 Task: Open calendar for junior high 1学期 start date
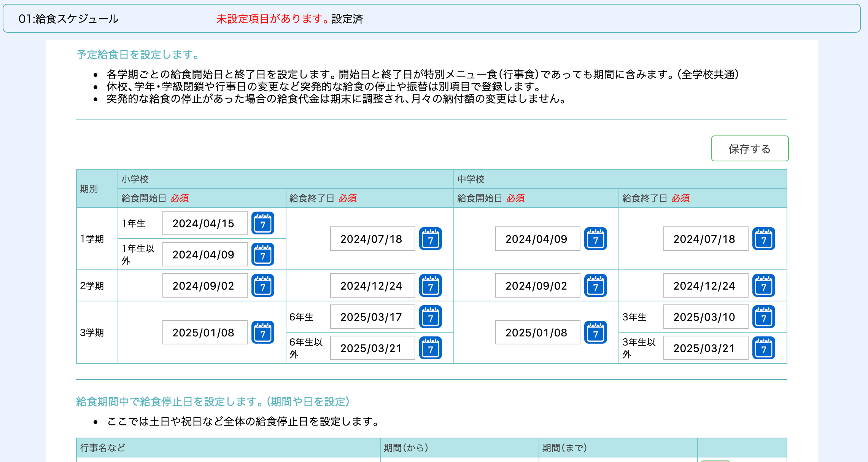(x=595, y=239)
